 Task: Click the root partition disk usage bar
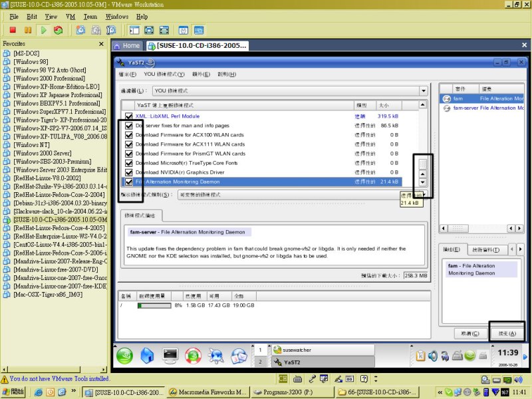tap(154, 306)
